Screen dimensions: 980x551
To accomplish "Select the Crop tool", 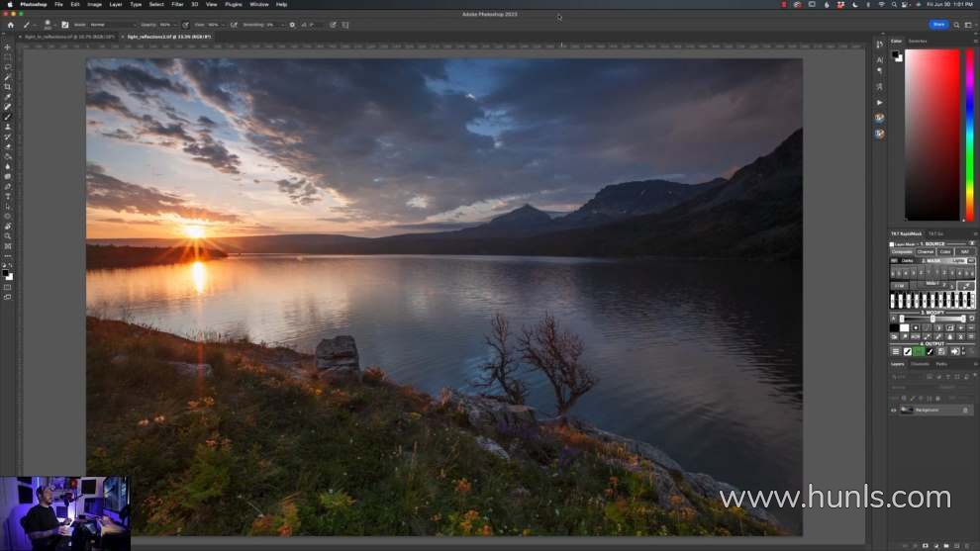I will tap(8, 87).
